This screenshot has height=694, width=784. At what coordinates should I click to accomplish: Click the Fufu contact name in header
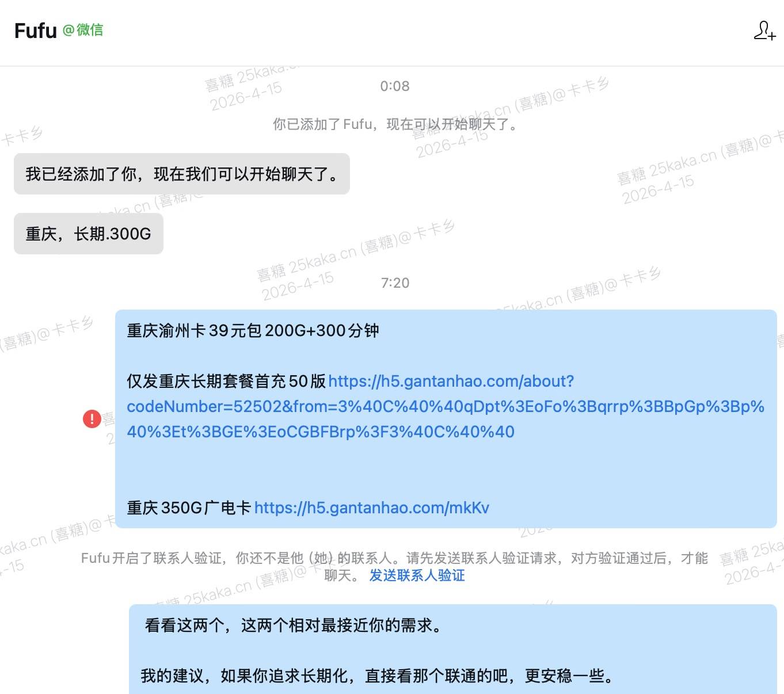point(35,30)
